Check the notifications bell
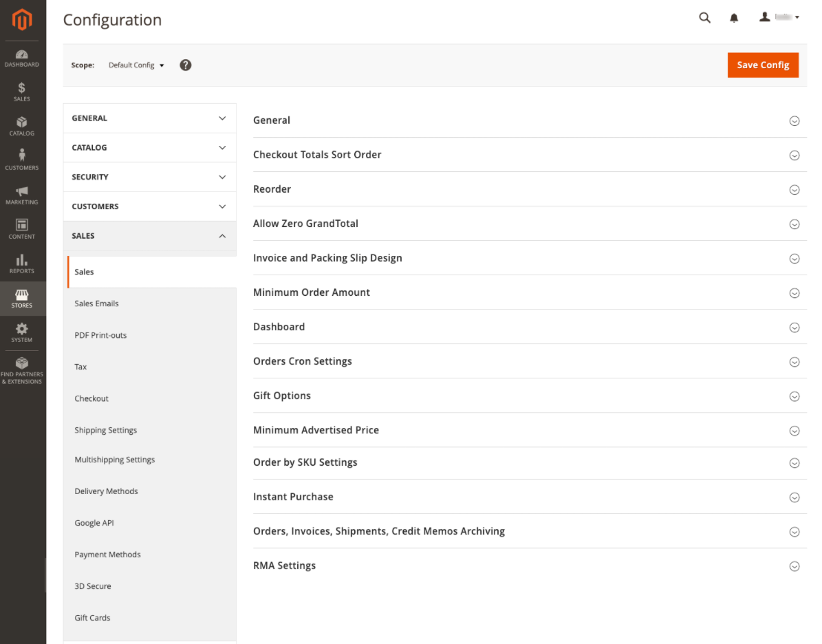The height and width of the screenshot is (644, 822). point(733,17)
